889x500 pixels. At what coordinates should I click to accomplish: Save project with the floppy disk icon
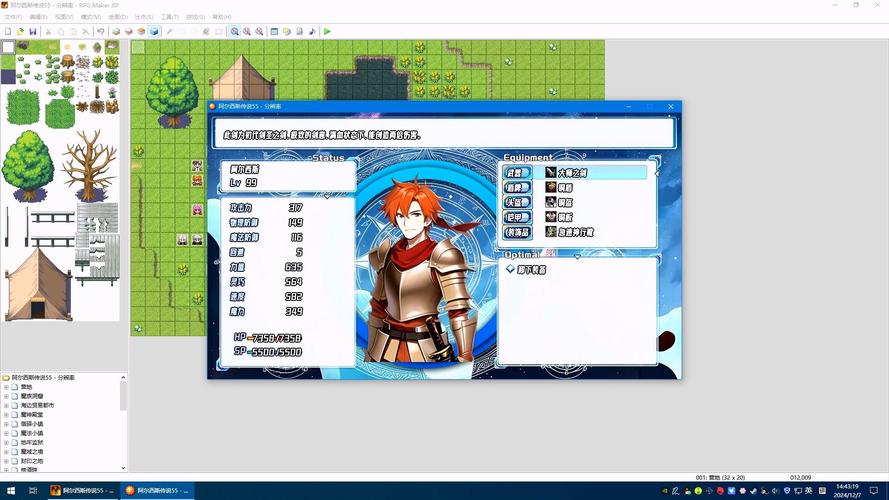[x=33, y=32]
